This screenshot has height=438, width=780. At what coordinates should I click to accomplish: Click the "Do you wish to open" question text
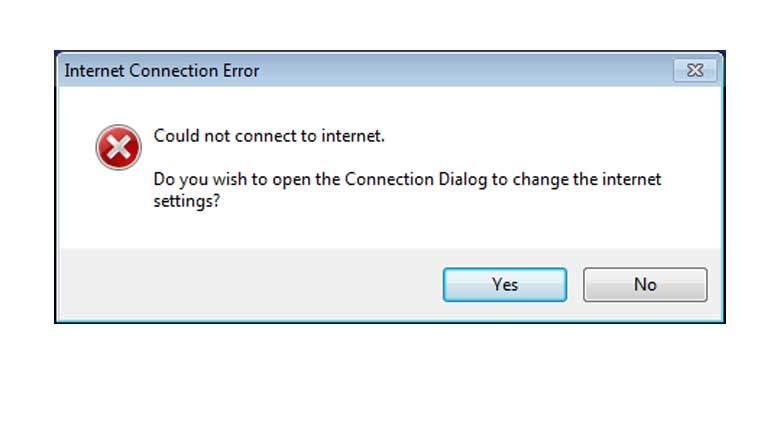(230, 180)
